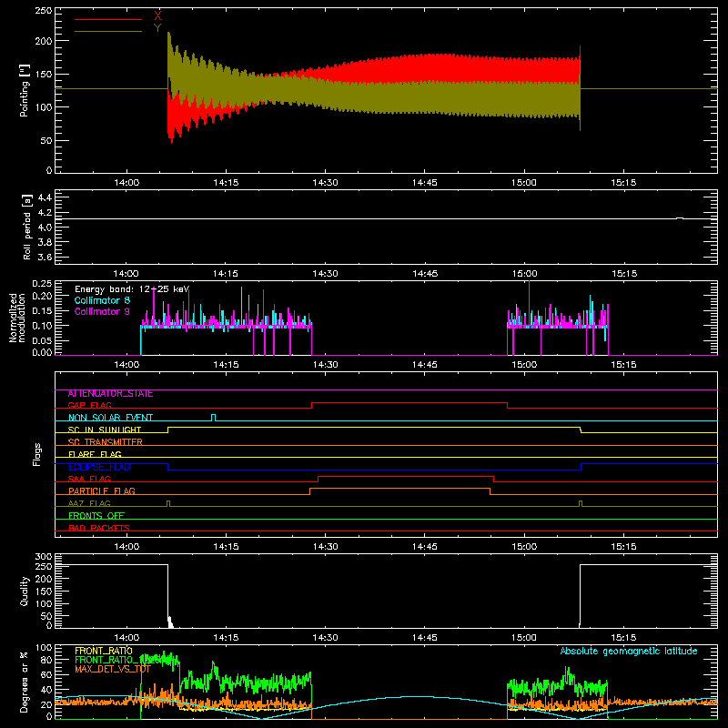Click the 0.05 tick on modulation axis
Screen dimensions: 728x728
pyautogui.click(x=42, y=340)
